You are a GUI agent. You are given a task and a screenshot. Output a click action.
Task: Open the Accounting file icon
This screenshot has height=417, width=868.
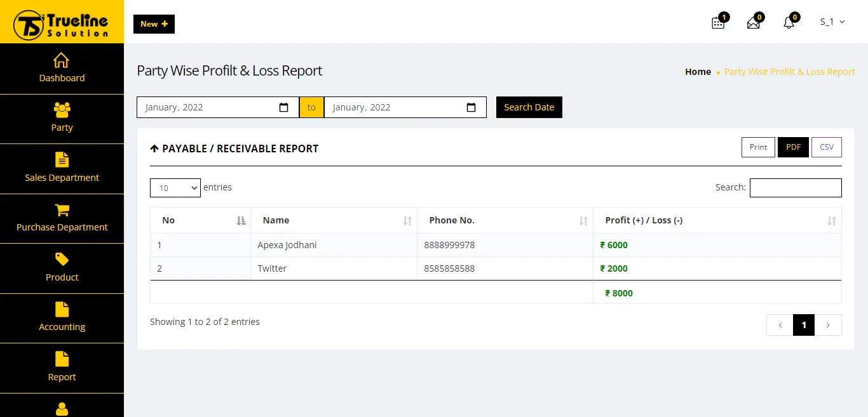click(x=62, y=309)
